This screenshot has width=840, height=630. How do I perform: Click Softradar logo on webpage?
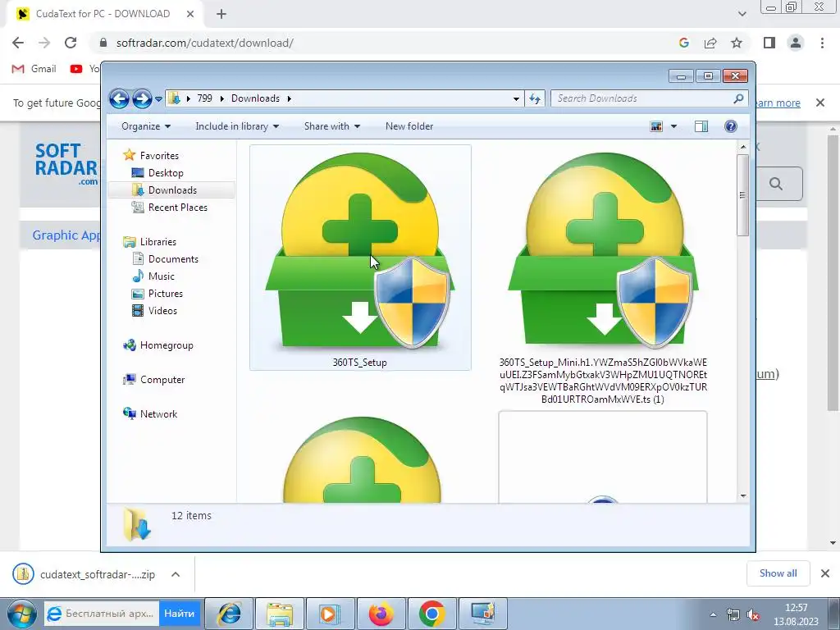(x=66, y=164)
